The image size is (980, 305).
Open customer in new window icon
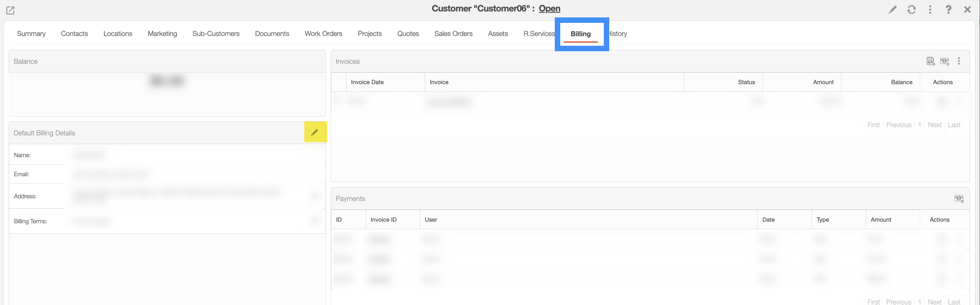[x=10, y=10]
